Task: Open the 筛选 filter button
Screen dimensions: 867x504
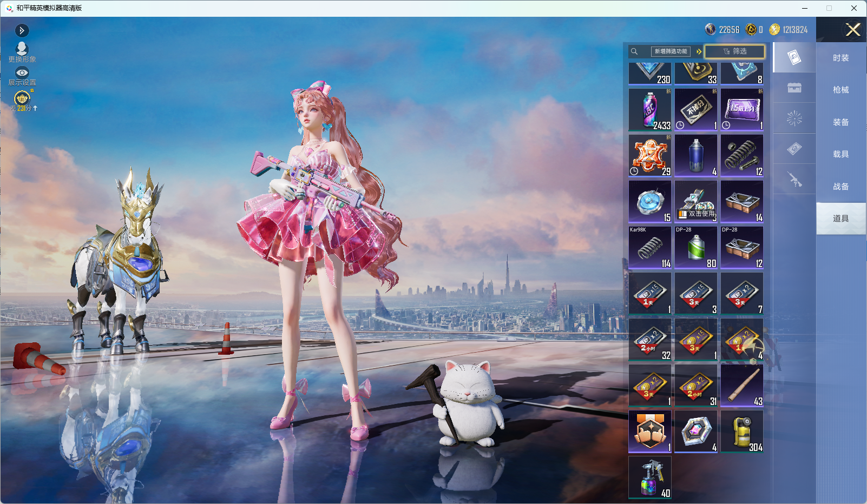Action: click(734, 51)
